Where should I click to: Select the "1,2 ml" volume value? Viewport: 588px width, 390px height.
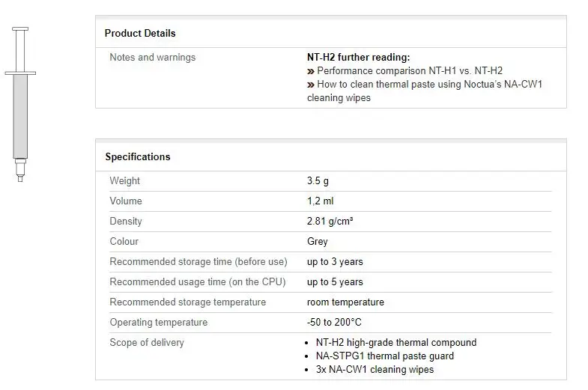[x=321, y=201]
